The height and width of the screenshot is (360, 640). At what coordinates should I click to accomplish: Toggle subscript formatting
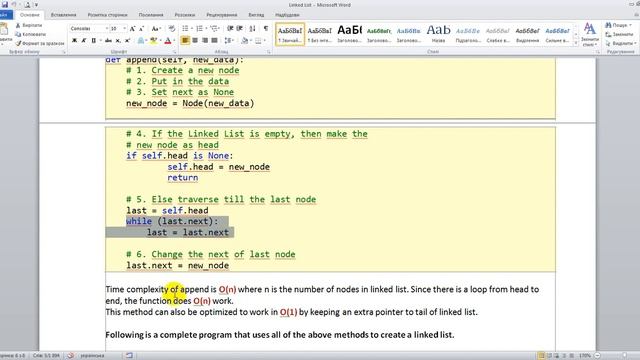click(118, 40)
